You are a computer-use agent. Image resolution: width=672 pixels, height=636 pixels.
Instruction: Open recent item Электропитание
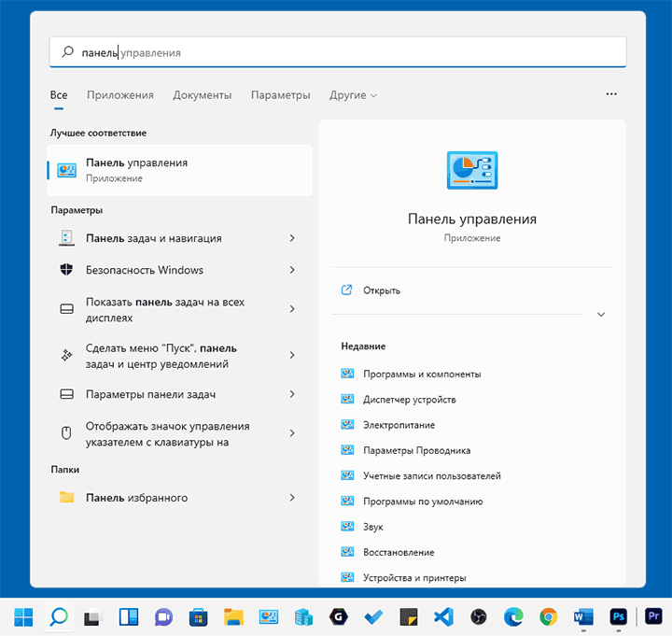[399, 425]
